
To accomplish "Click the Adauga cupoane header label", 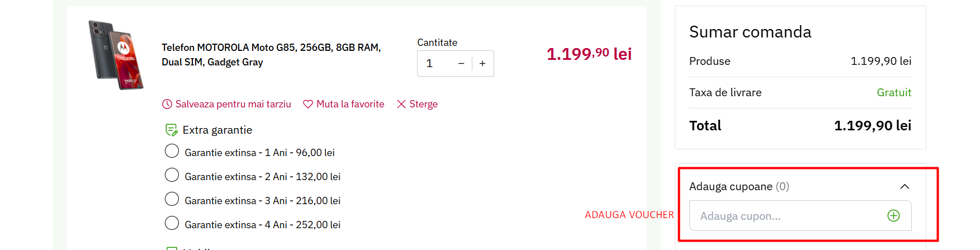I will coord(731,187).
